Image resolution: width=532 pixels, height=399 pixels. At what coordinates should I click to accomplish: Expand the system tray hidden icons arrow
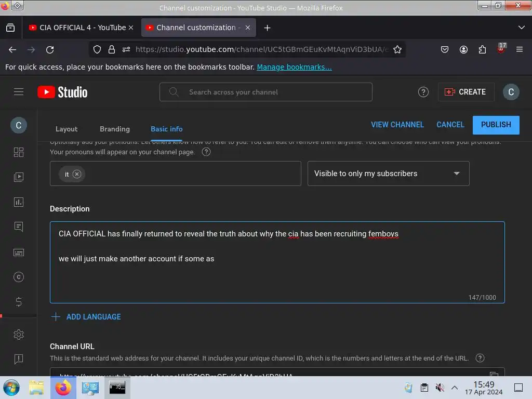pyautogui.click(x=454, y=388)
